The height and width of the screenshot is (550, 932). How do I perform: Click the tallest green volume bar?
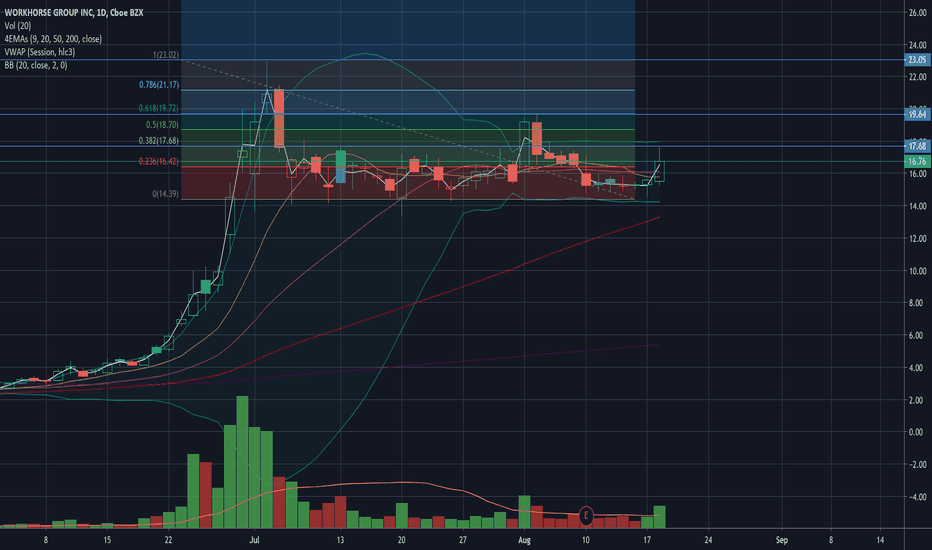click(242, 462)
